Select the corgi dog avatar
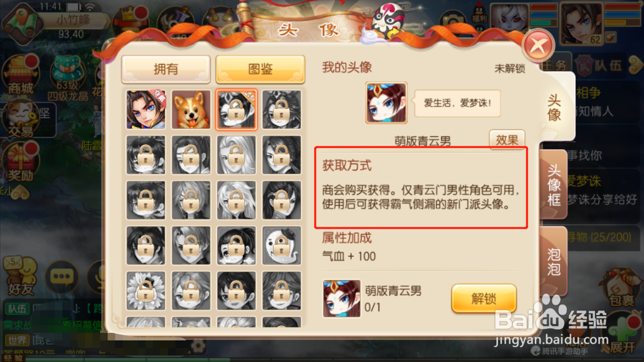The height and width of the screenshot is (362, 644). point(191,110)
